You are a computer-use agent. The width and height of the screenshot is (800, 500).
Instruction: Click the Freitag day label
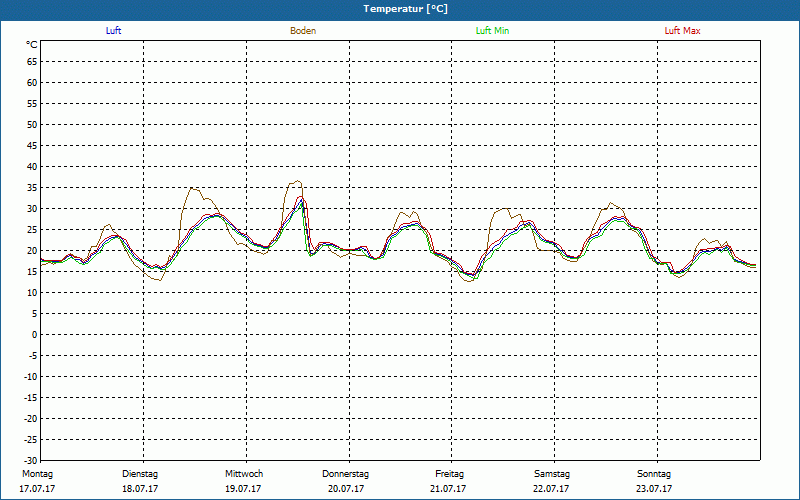449,474
